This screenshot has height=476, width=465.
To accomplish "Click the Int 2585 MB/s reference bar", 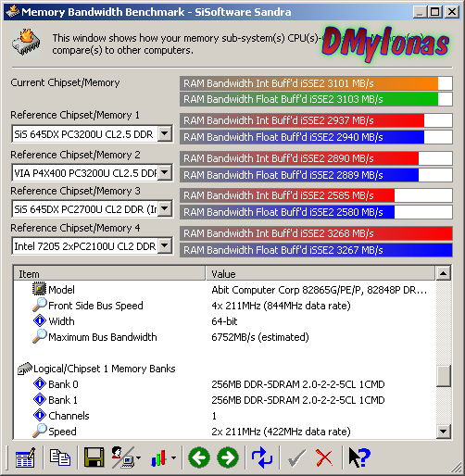I will [x=316, y=195].
